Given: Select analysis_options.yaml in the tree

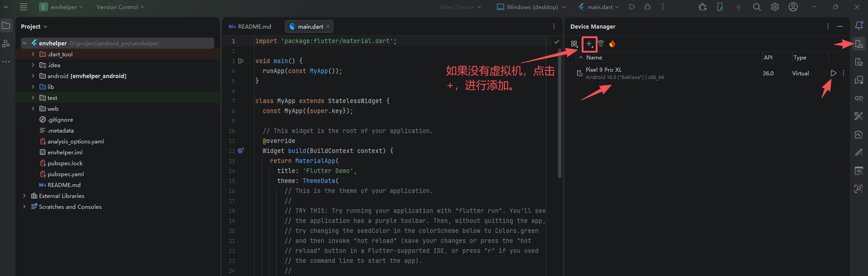Looking at the screenshot, I should tap(72, 141).
